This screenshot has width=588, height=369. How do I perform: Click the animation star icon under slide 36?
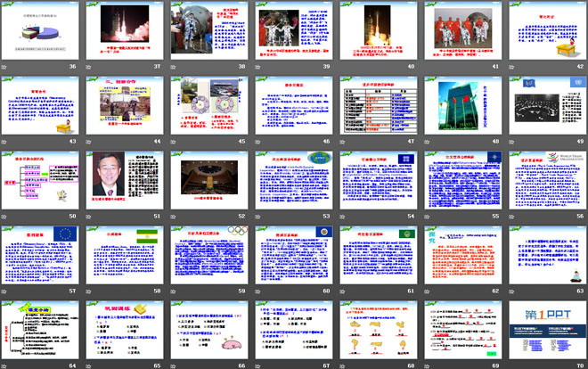click(x=5, y=67)
